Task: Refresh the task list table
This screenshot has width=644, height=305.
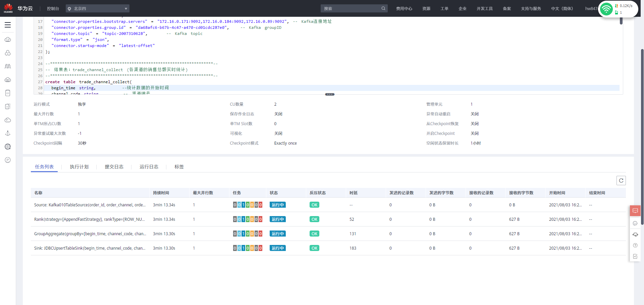Action: point(621,181)
